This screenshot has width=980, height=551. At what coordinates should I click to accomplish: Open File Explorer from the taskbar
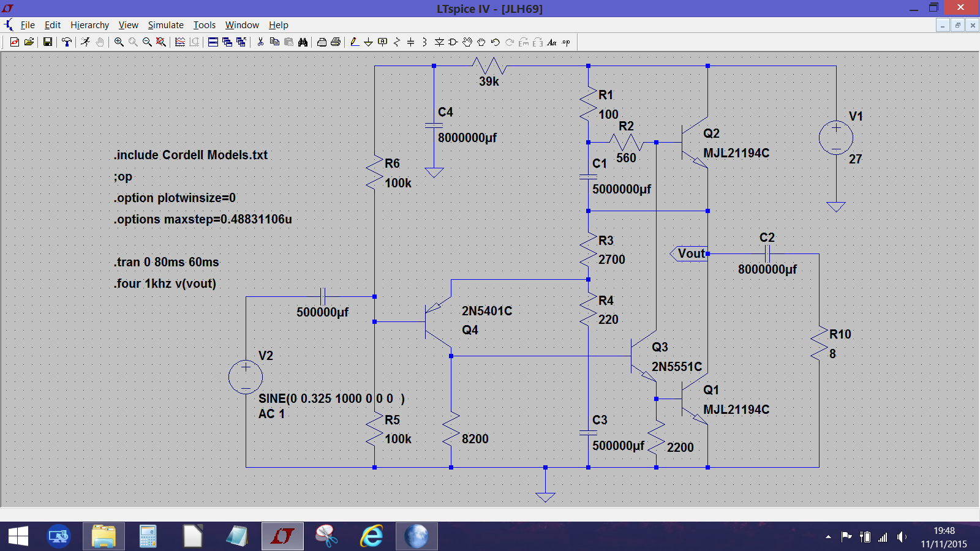tap(104, 536)
